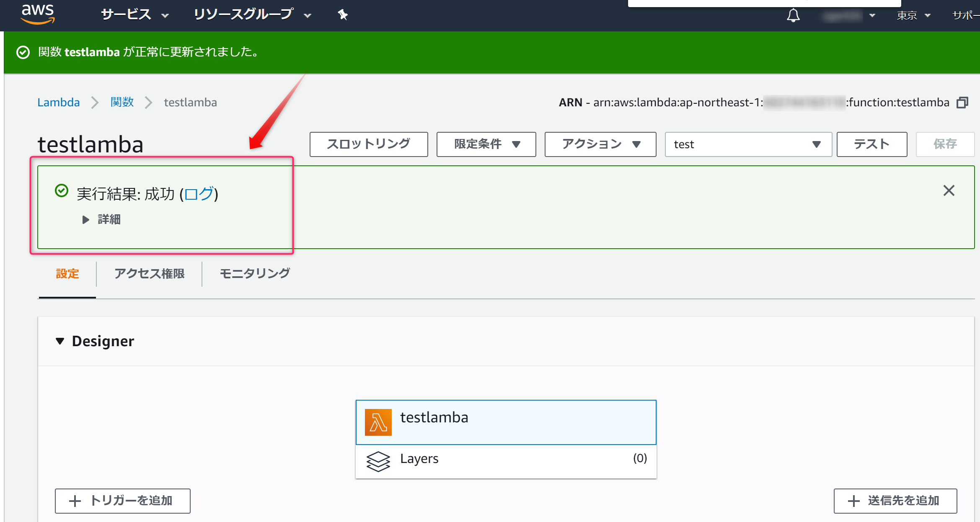Click the スロットリング button
980x522 pixels.
(x=369, y=144)
